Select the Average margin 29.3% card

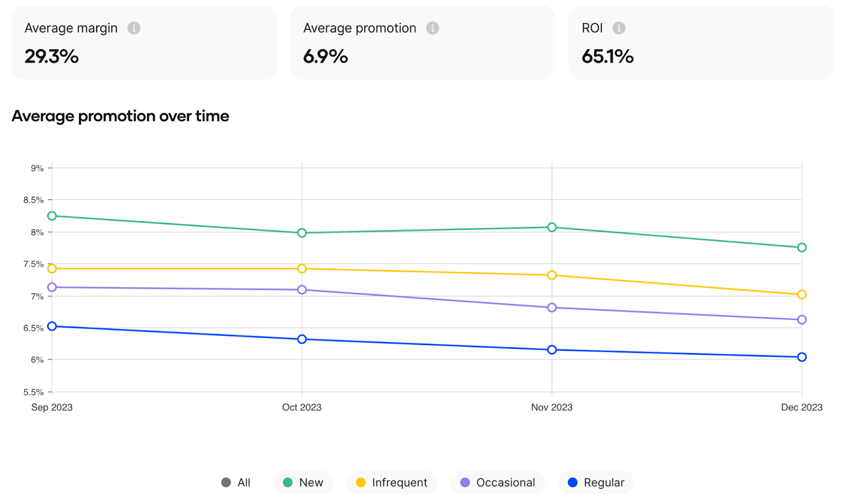[x=144, y=43]
